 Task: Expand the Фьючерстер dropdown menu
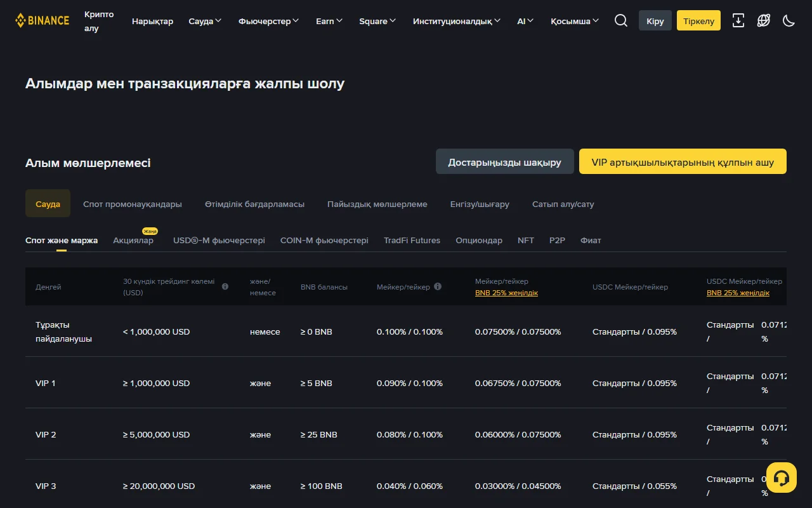pos(269,21)
